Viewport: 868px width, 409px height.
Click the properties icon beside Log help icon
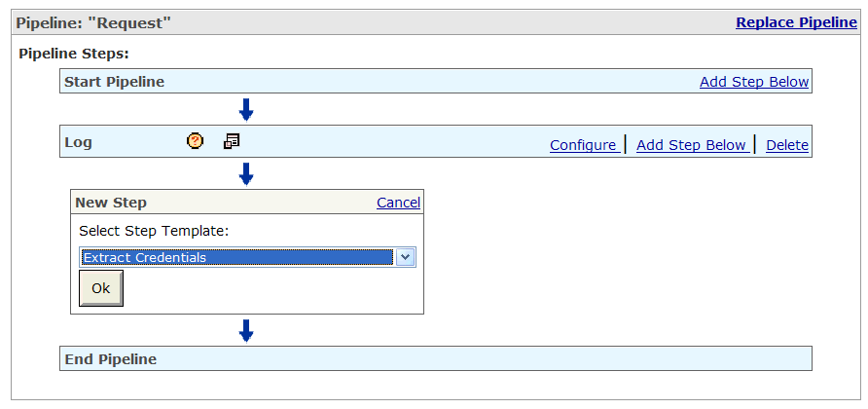[232, 141]
